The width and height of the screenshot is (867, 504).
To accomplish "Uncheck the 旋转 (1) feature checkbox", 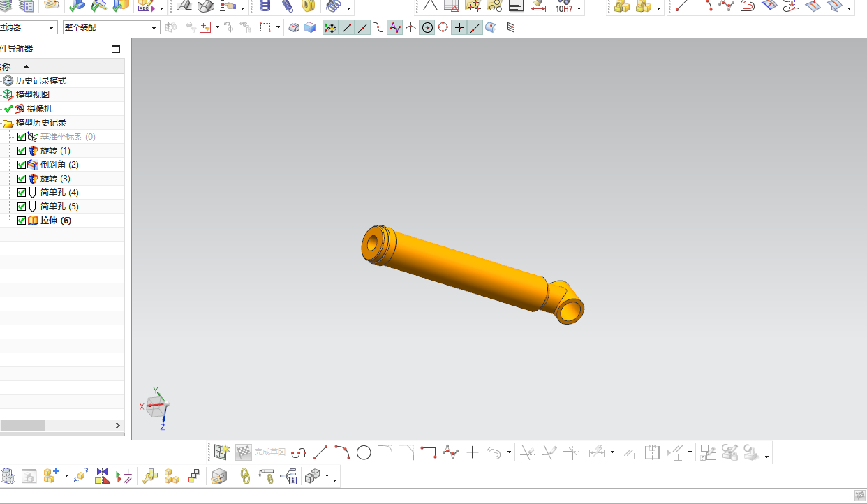I will click(x=22, y=151).
